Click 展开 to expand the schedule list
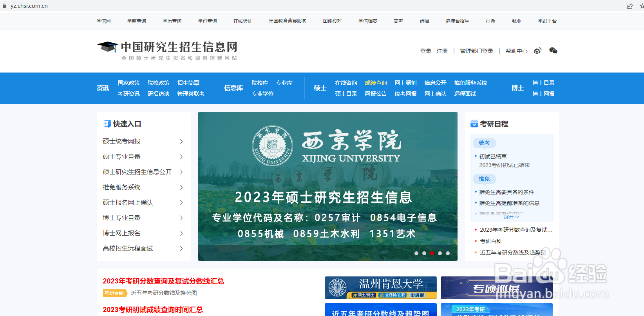Image resolution: width=644 pixels, height=316 pixels. (512, 217)
